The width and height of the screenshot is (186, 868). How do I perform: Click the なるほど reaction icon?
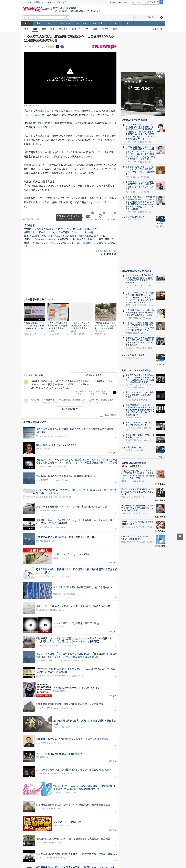pos(91,393)
